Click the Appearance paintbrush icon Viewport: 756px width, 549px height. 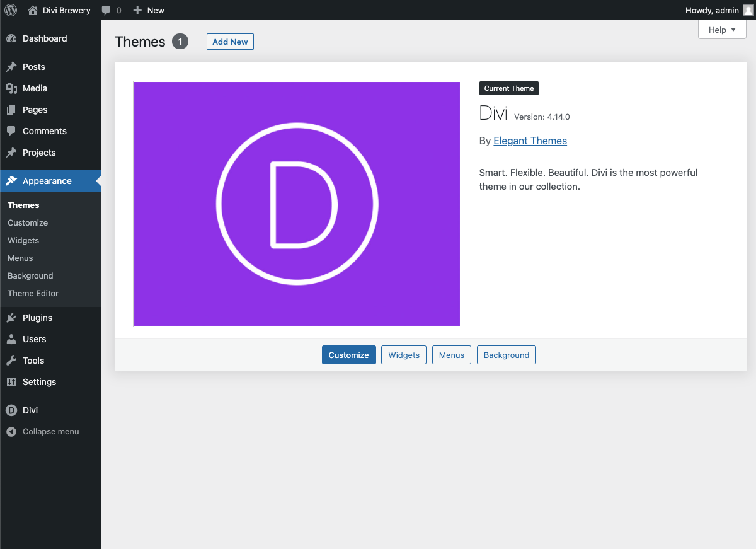point(11,181)
